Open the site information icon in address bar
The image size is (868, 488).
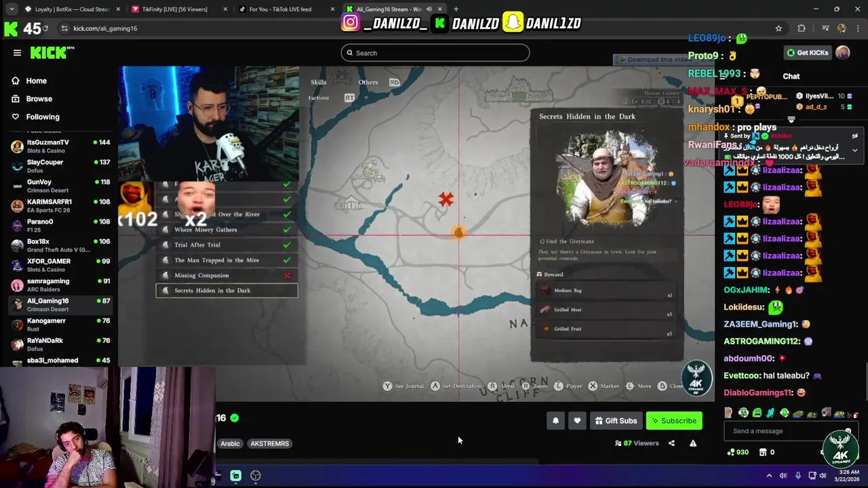[64, 28]
